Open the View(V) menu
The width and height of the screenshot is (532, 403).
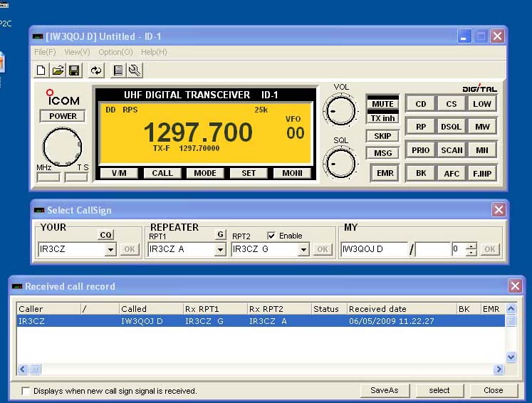pyautogui.click(x=77, y=52)
